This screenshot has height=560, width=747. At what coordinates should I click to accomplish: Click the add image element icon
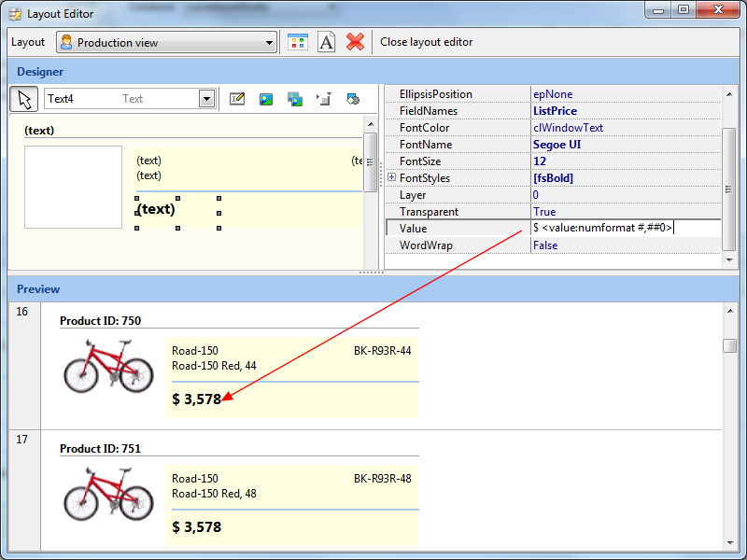(266, 99)
